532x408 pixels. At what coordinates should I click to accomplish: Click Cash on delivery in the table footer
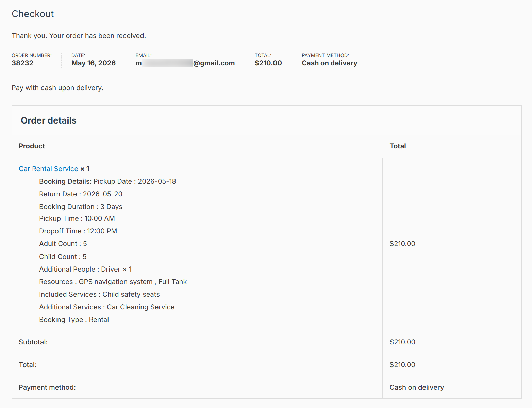pos(417,387)
